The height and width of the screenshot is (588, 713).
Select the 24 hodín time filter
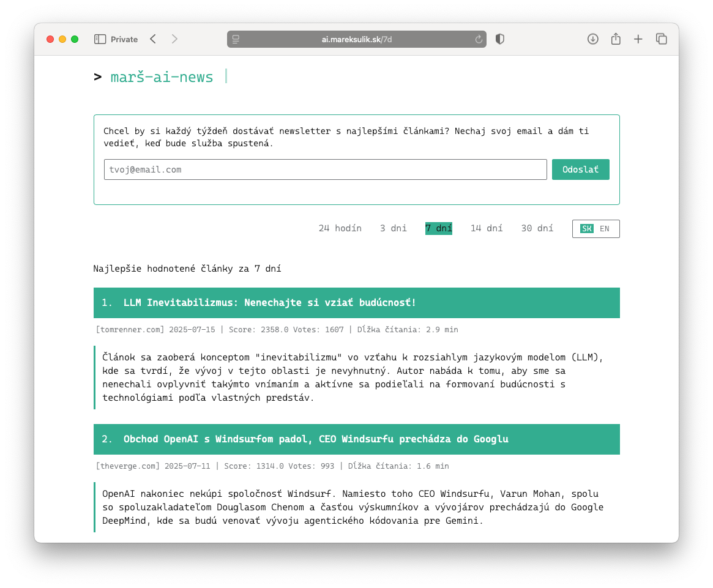340,228
